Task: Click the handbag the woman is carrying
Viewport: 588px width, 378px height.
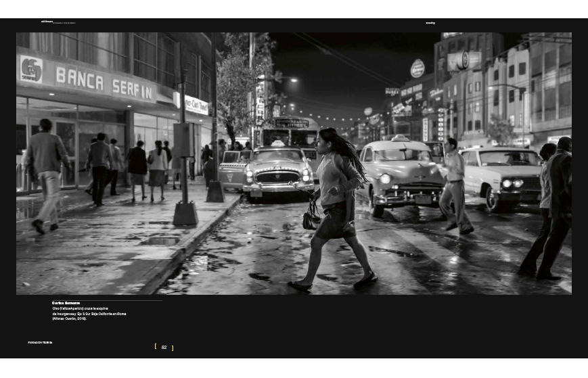Action: (311, 218)
